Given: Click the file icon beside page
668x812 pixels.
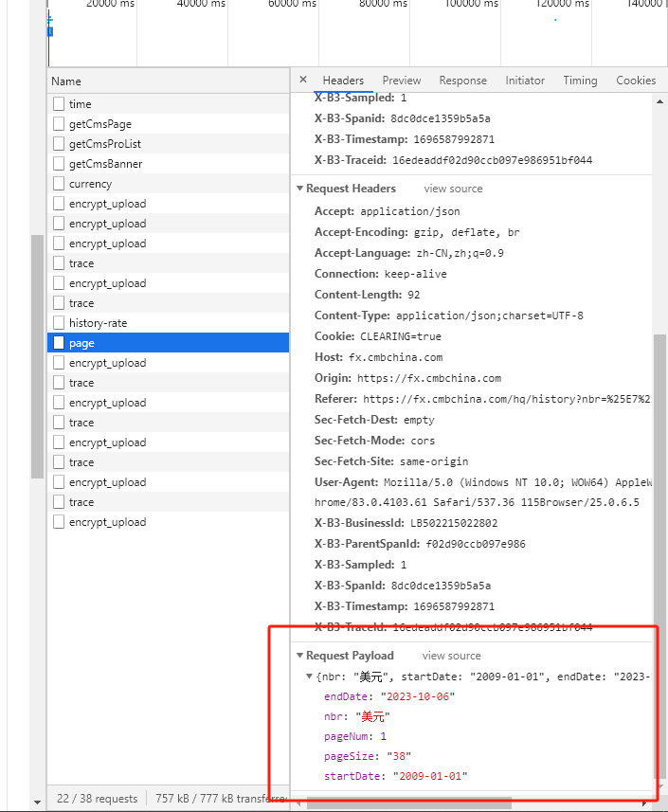Looking at the screenshot, I should [59, 343].
